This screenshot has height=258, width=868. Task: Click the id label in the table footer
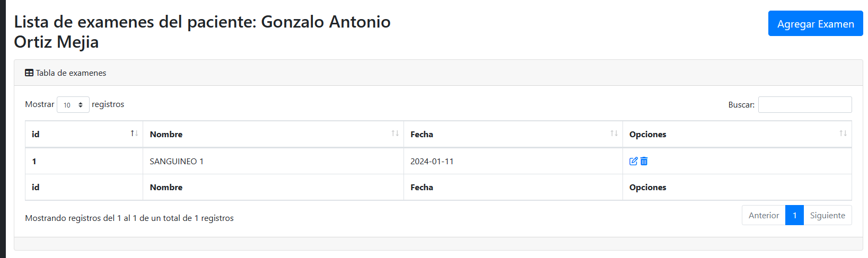36,187
